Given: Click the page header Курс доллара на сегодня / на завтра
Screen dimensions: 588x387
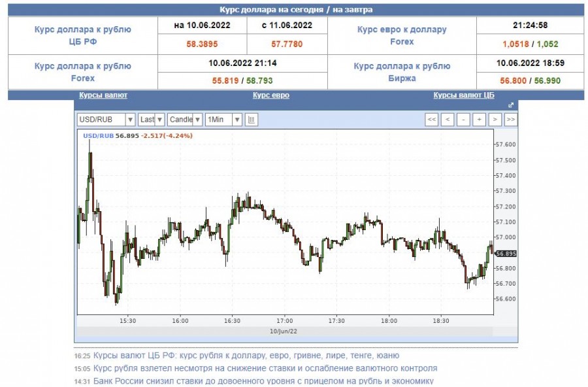Looking at the screenshot, I should click(x=296, y=10).
